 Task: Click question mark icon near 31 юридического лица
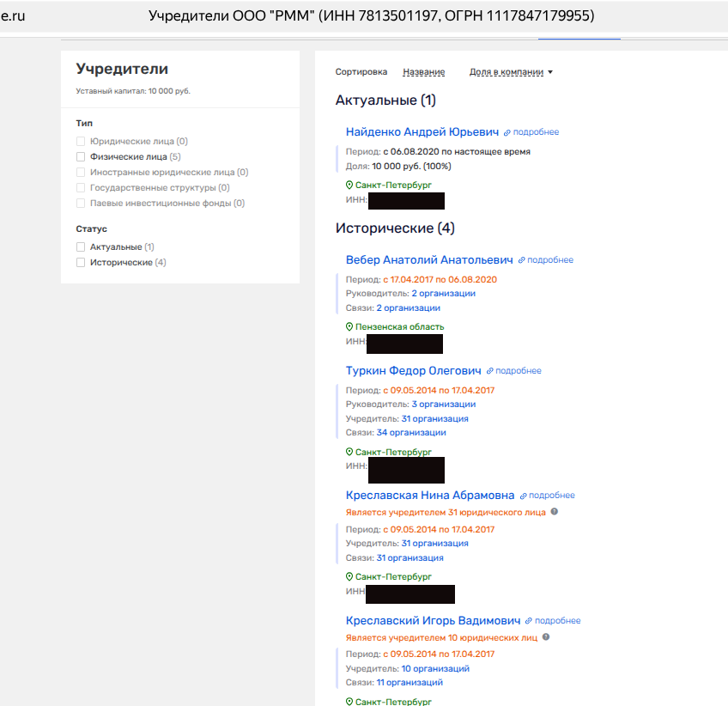(555, 512)
